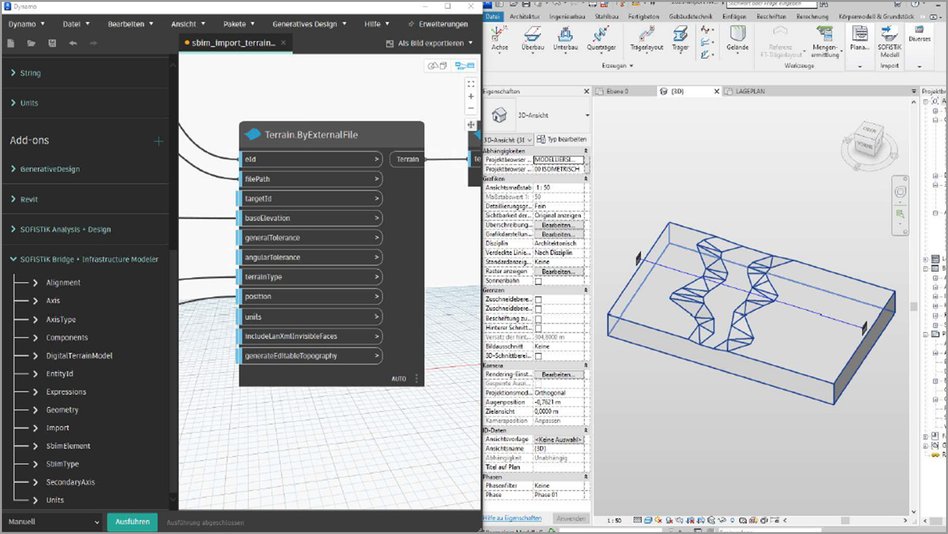Click the new file icon in Dynamo toolbar

(11, 44)
